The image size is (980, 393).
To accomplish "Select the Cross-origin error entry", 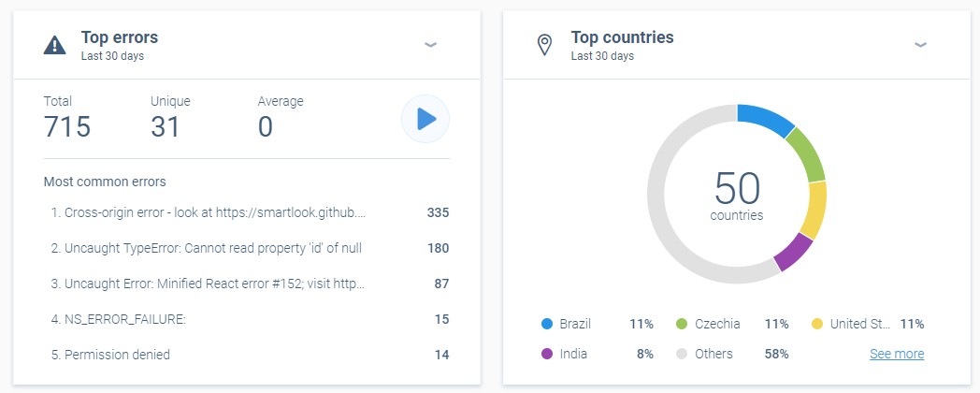I will point(250,212).
